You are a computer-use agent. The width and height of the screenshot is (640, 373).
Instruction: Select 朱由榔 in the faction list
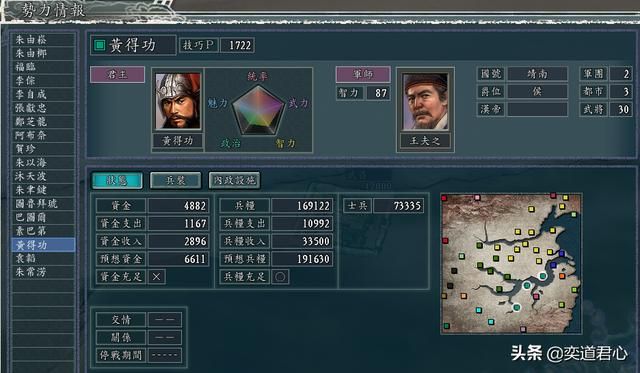click(43, 53)
